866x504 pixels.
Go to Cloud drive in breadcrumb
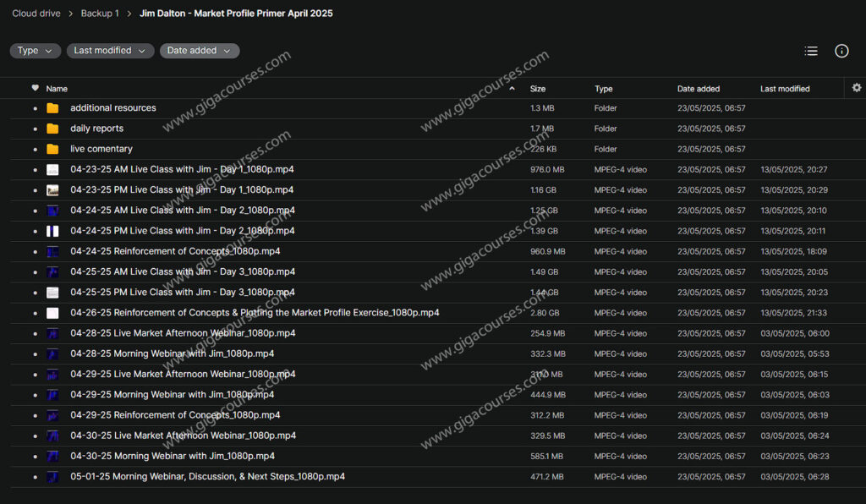[35, 14]
